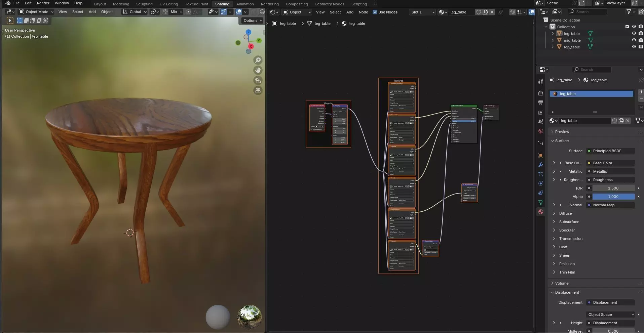644x333 pixels.
Task: Click the viewport navigation gizmo Z axis
Action: [x=248, y=32]
